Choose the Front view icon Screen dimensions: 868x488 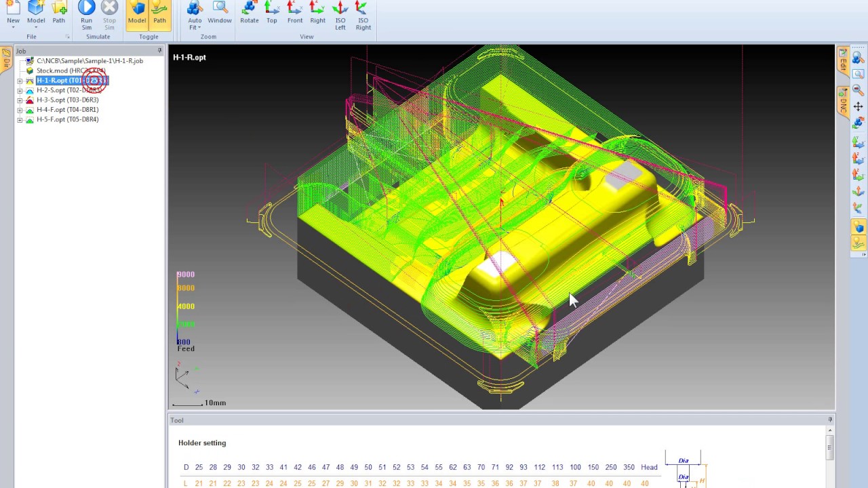point(295,14)
